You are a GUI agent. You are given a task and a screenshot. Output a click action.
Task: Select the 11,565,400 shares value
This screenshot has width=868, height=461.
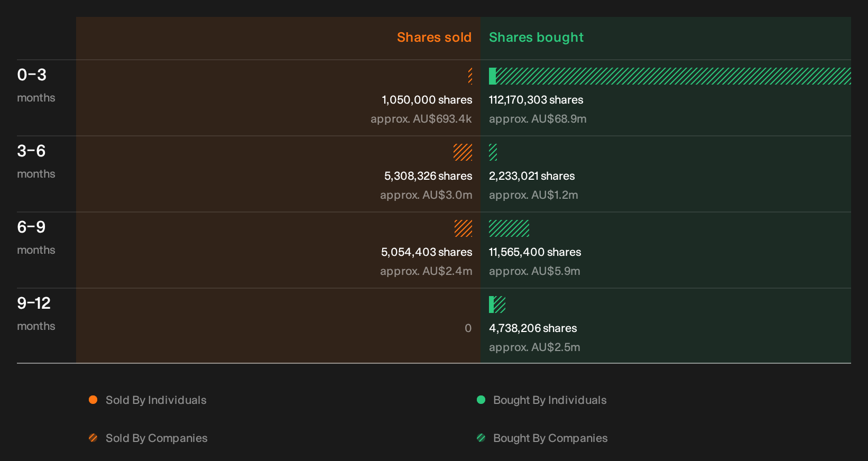pyautogui.click(x=535, y=252)
